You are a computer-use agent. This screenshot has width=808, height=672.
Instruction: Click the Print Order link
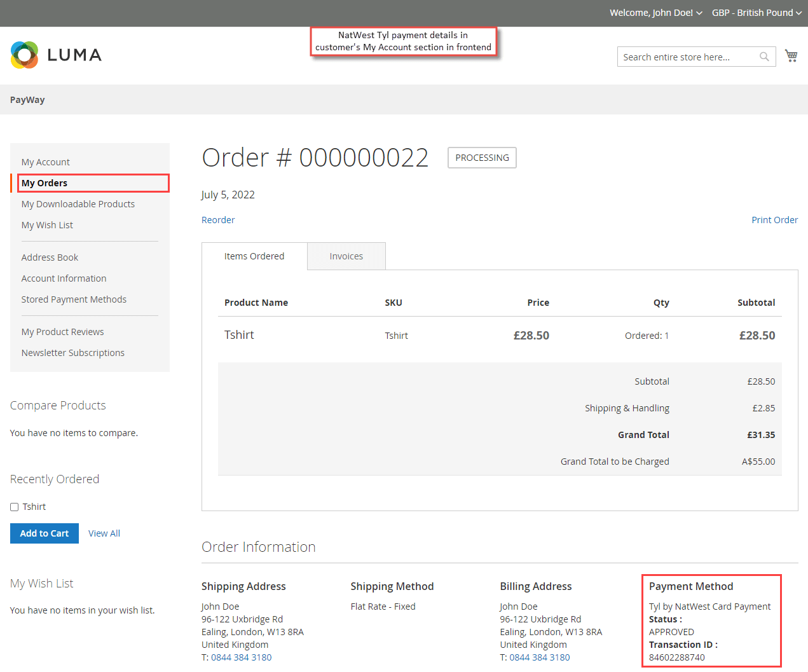(774, 220)
